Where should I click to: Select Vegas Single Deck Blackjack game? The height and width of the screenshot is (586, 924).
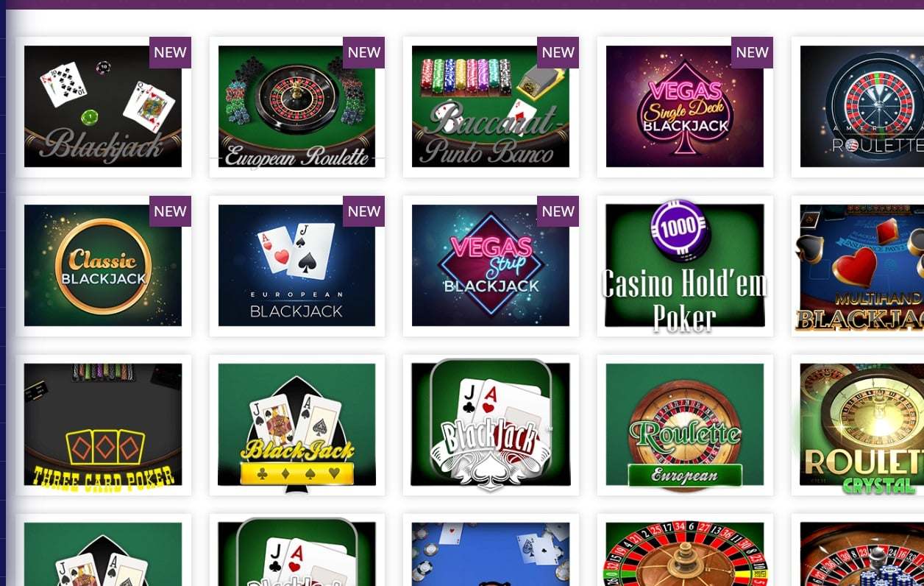[x=685, y=107]
